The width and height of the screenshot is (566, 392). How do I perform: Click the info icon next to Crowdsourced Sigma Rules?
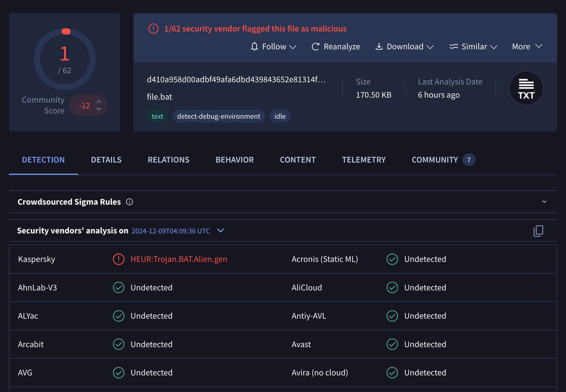129,201
